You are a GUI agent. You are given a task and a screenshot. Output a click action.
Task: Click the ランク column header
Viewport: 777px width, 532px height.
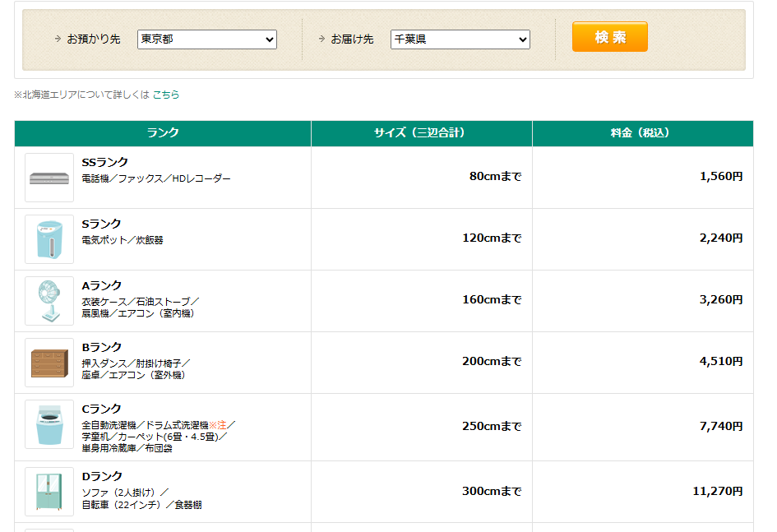pos(163,133)
